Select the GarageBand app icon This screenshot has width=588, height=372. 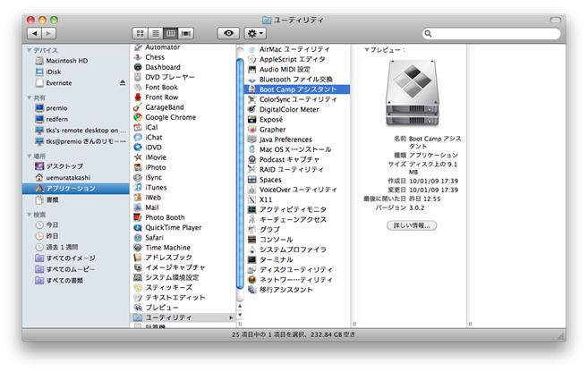pyautogui.click(x=138, y=107)
